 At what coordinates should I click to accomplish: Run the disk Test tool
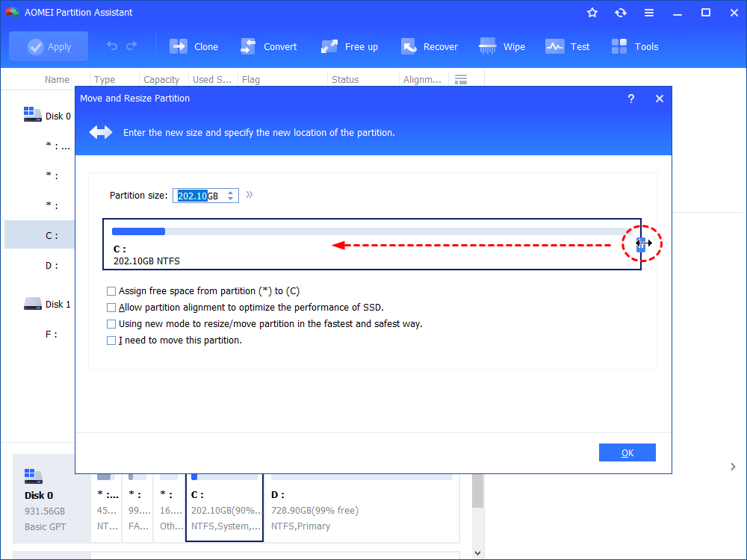[568, 46]
